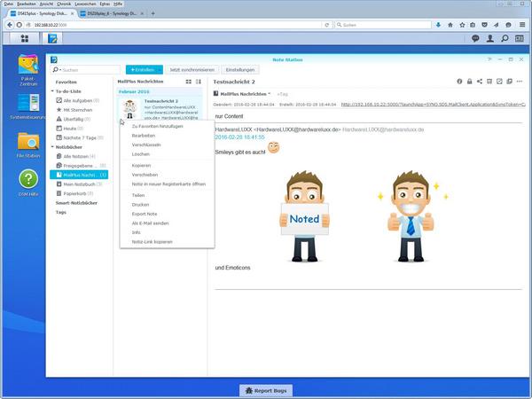532x399 pixels.
Task: Click the note versions icon in note toolbar
Action: 509,82
